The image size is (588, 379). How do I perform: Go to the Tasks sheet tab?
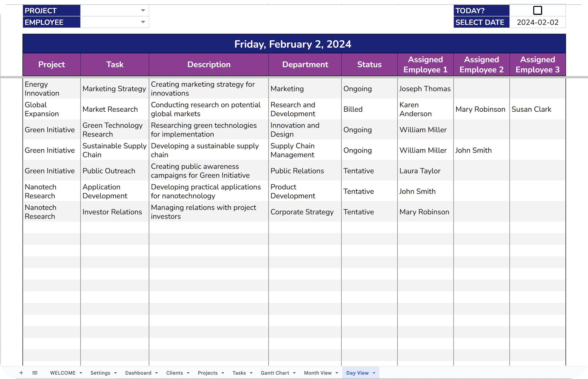239,373
